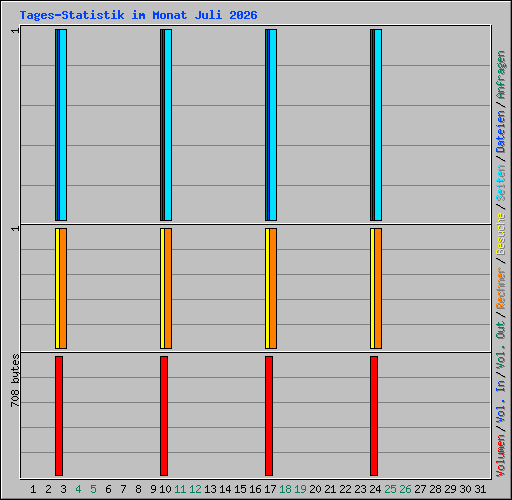Click the Besuche legend label

pyautogui.click(x=501, y=234)
